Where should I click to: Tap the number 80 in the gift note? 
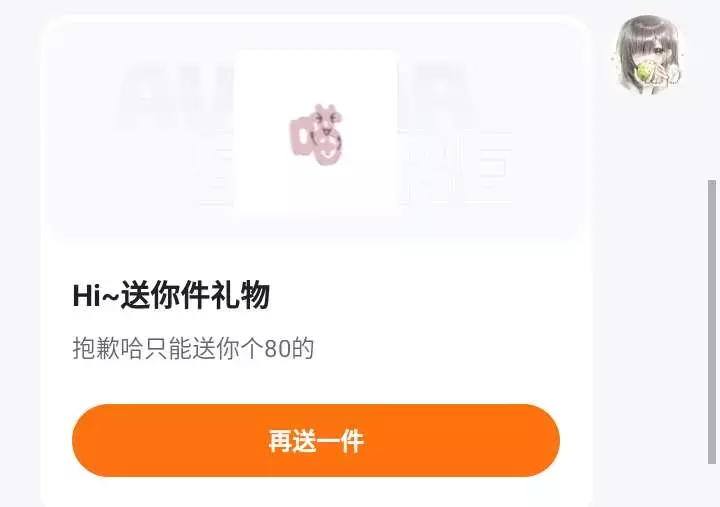(277, 349)
